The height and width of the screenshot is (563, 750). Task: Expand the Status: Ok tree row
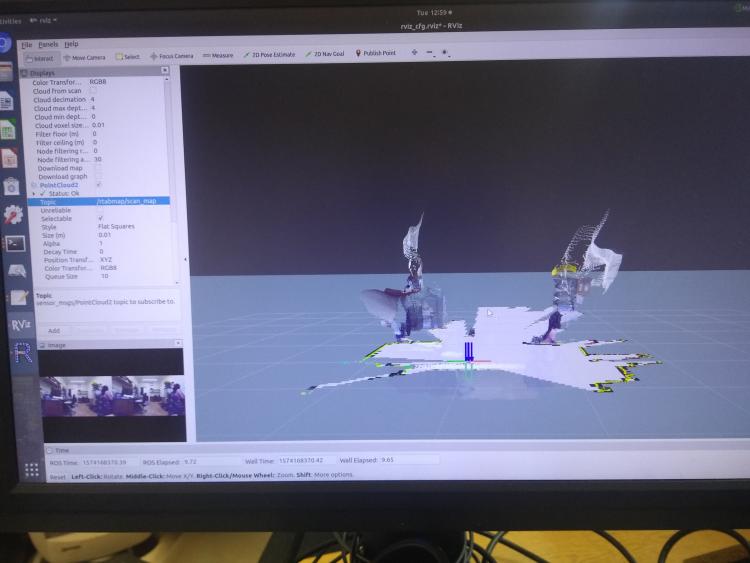pos(34,193)
